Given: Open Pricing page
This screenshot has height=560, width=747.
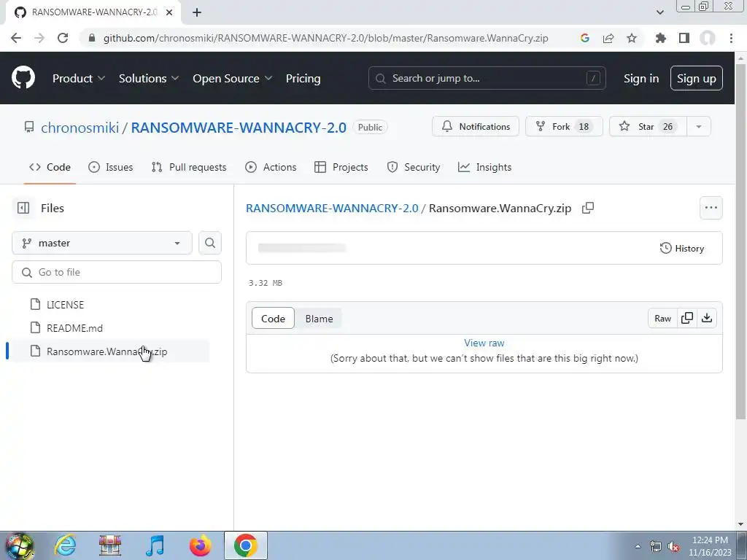Looking at the screenshot, I should pos(303,78).
